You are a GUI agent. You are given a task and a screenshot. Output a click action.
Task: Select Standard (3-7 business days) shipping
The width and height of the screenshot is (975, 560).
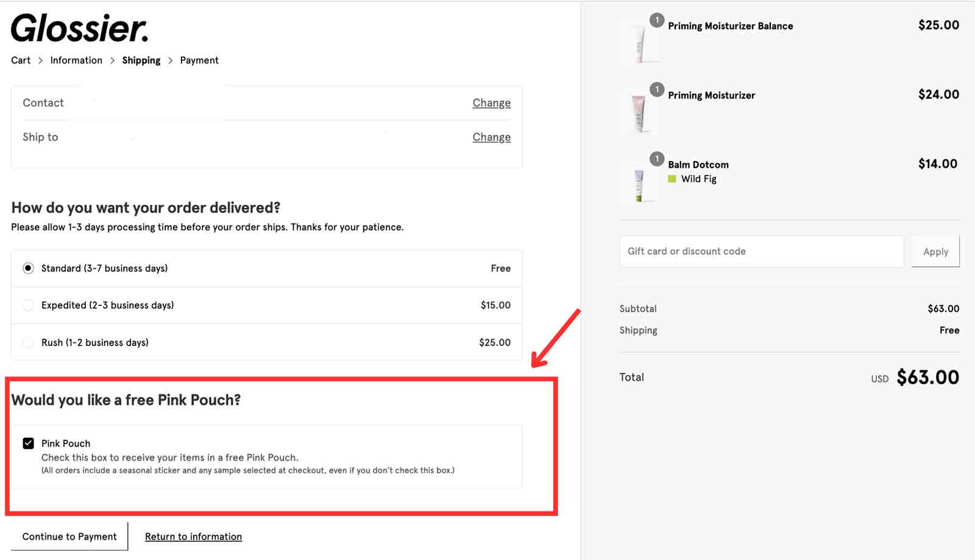click(28, 268)
